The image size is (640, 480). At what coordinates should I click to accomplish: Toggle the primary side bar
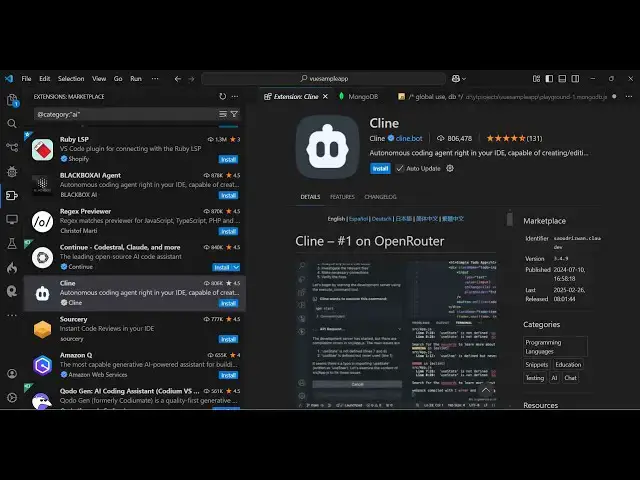(x=549, y=79)
